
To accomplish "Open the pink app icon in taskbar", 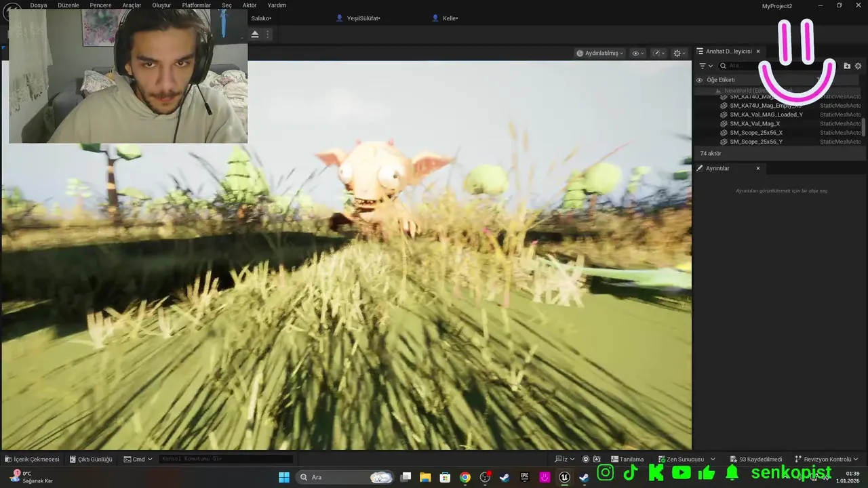I will 545,477.
